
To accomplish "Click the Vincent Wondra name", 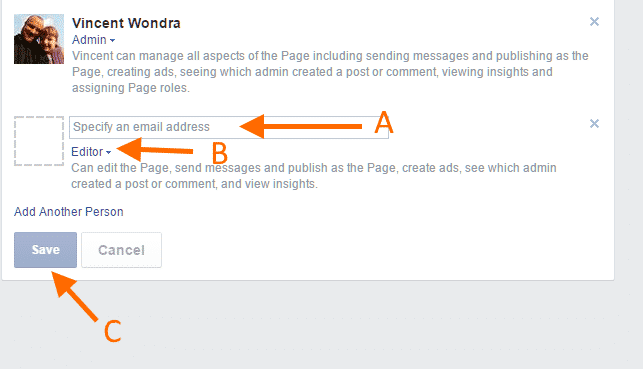I will click(x=126, y=23).
